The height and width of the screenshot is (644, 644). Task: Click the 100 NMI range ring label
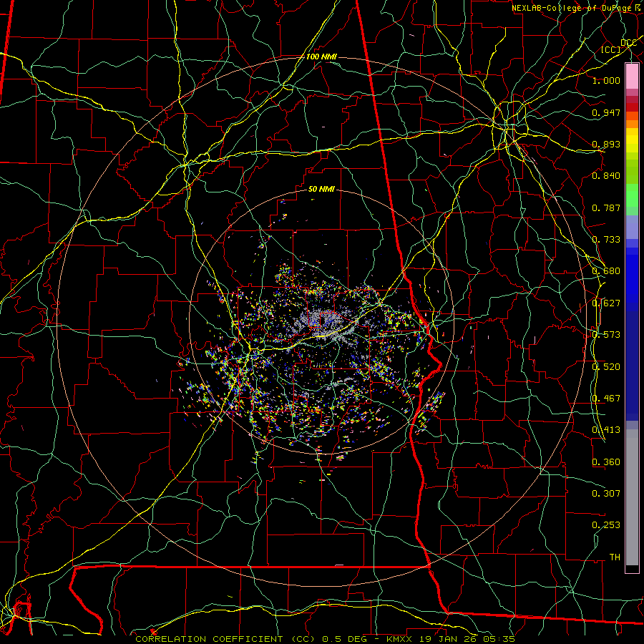coord(321,57)
